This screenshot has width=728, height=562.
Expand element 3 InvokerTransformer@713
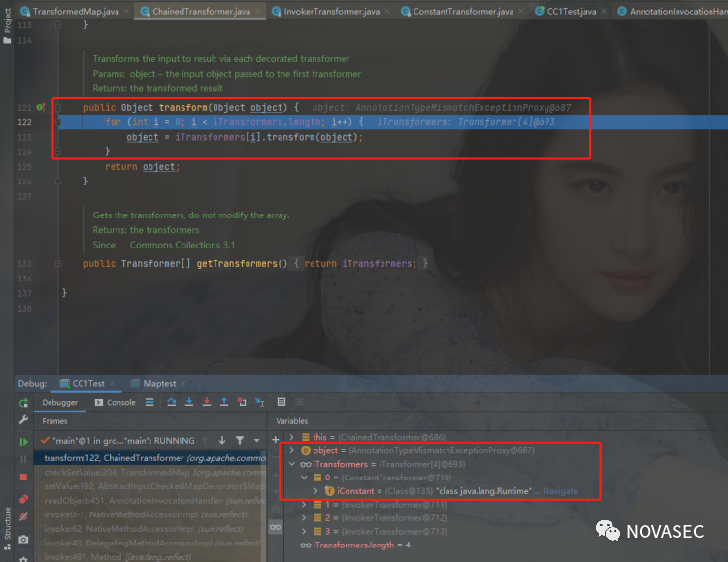point(304,531)
